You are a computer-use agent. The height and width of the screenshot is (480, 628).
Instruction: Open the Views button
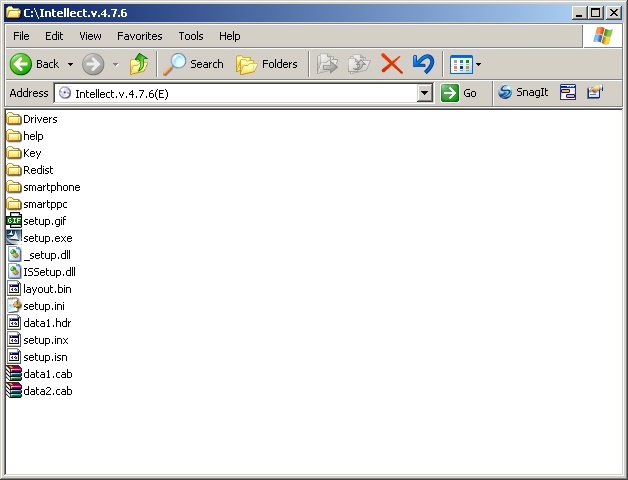click(461, 65)
